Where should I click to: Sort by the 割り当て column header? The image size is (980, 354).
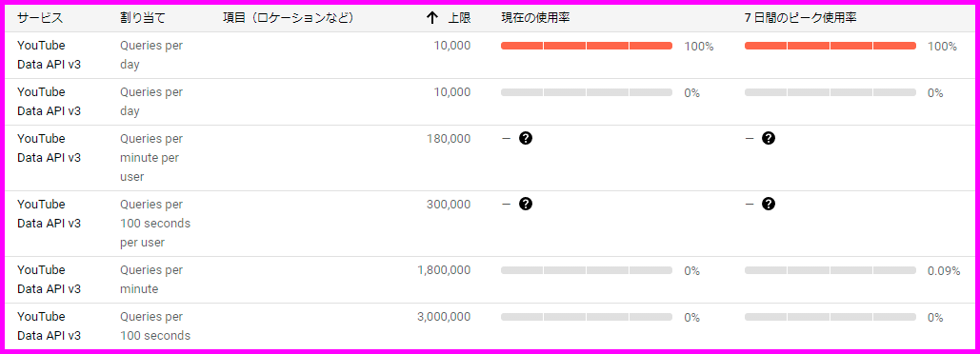click(143, 18)
